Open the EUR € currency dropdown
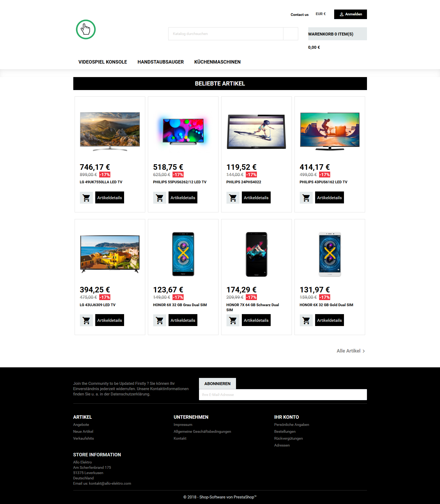440x504 pixels. point(321,14)
